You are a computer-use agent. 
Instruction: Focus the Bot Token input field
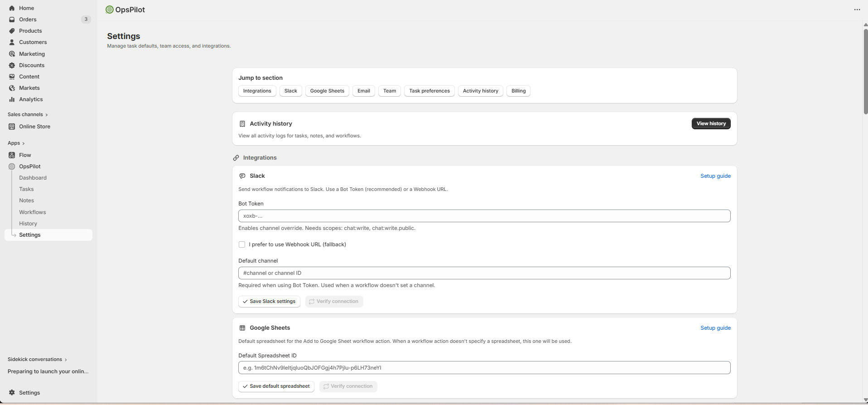click(484, 216)
